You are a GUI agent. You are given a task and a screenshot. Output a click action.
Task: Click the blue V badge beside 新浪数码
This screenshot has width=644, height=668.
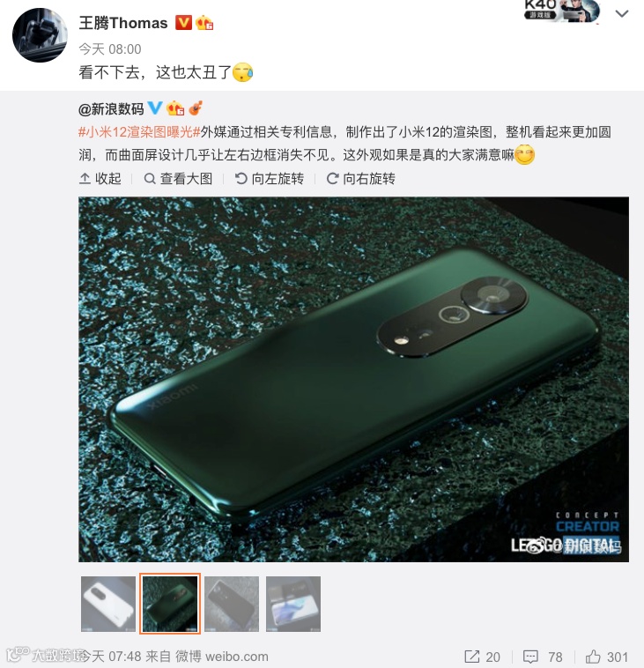coord(154,108)
